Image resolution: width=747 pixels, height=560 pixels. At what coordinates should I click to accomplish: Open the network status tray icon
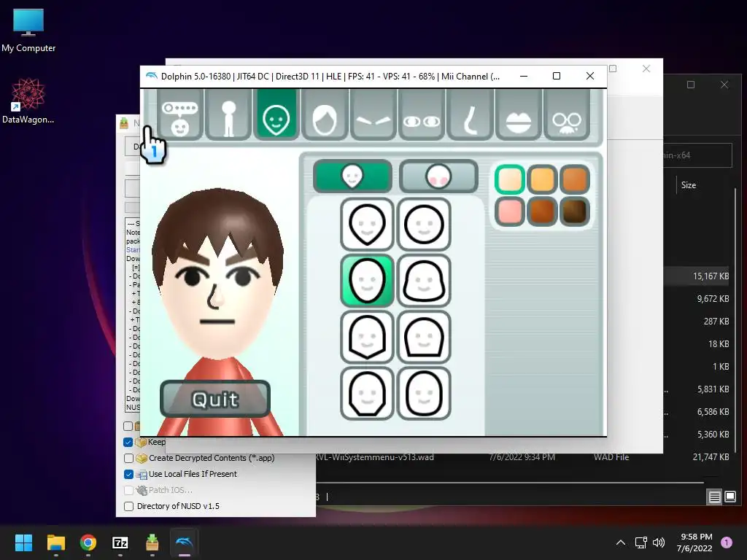[640, 542]
